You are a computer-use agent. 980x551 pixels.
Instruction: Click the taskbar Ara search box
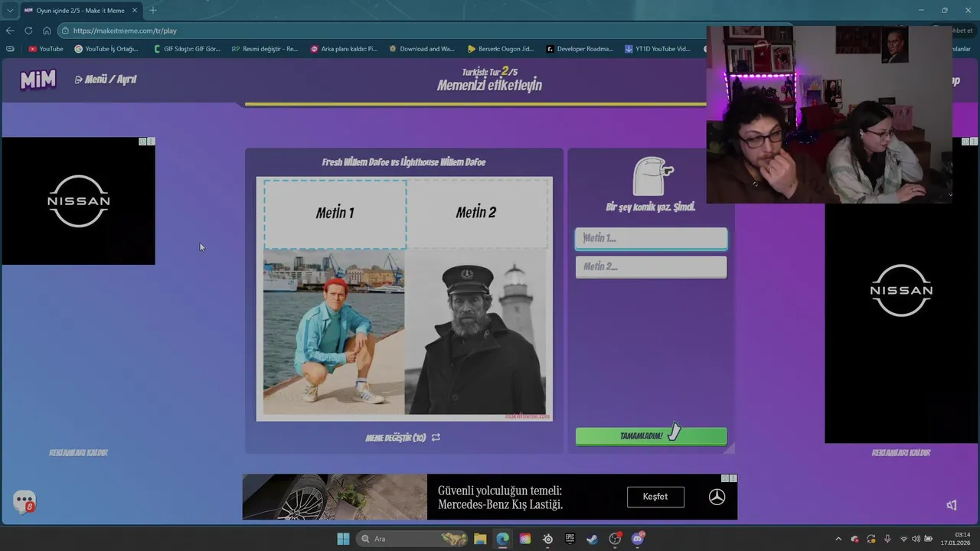click(x=413, y=539)
